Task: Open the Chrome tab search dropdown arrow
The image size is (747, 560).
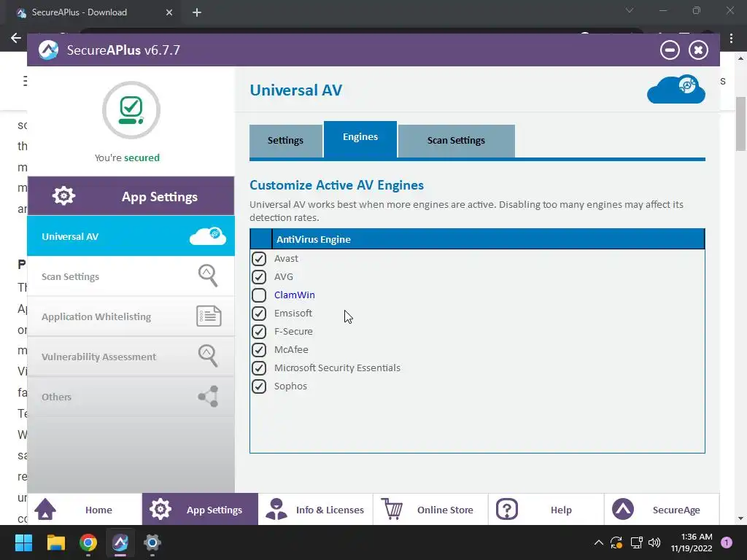Action: [630, 10]
